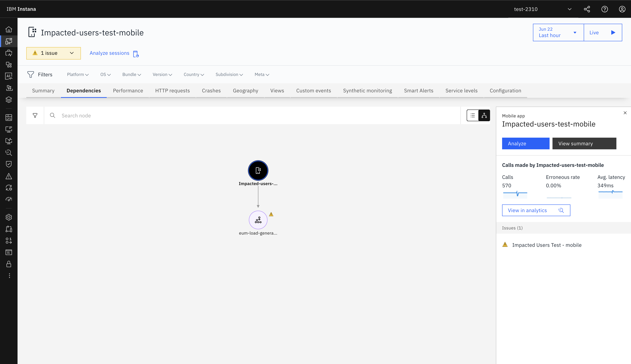Screen dimensions: 631x364
Task: Open the briefcase with pulse line sidebar icon
Action: click(9, 53)
